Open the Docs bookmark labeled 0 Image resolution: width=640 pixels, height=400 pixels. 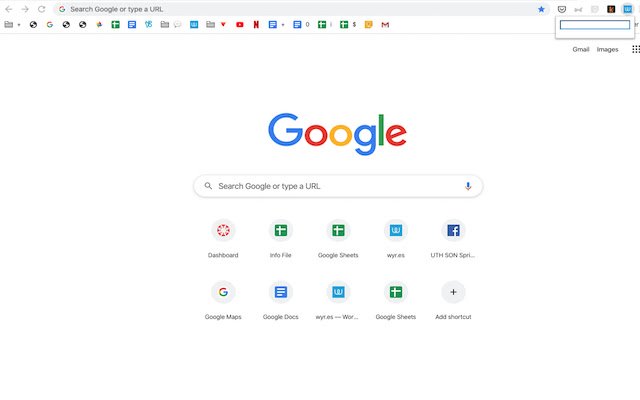pos(301,24)
